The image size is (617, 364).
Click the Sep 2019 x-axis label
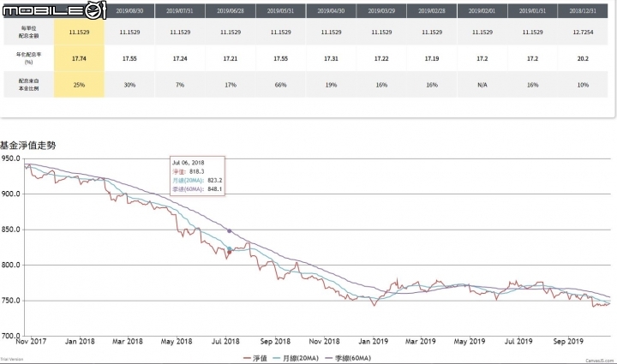pyautogui.click(x=568, y=341)
